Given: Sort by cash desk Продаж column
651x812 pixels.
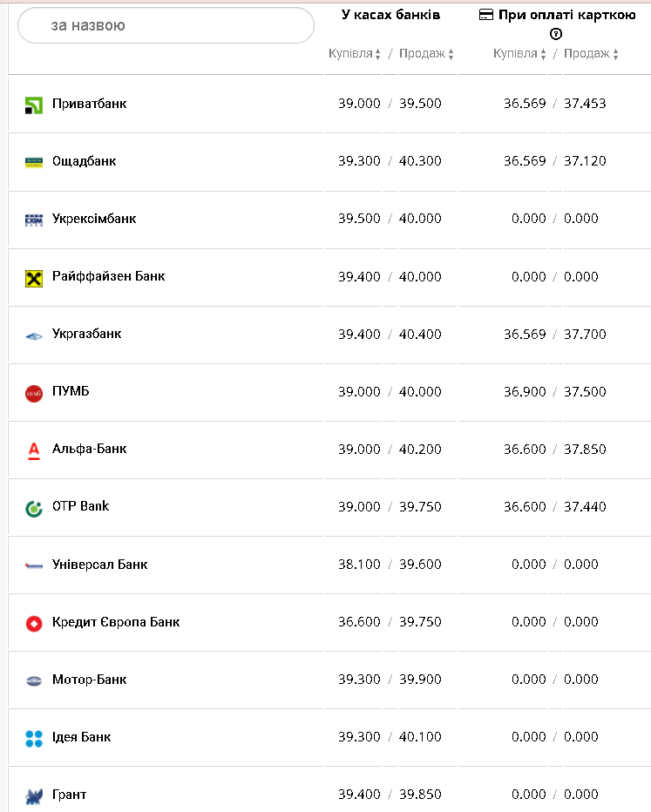Looking at the screenshot, I should pyautogui.click(x=427, y=54).
